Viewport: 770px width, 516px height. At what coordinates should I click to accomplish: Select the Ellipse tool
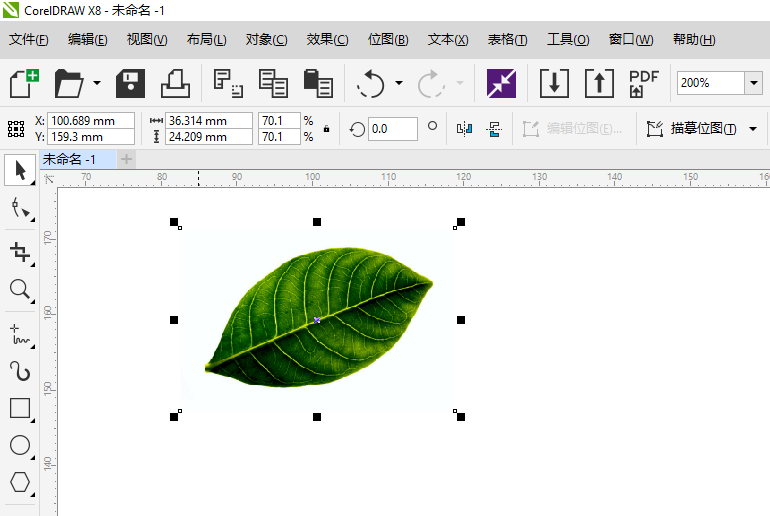19,446
